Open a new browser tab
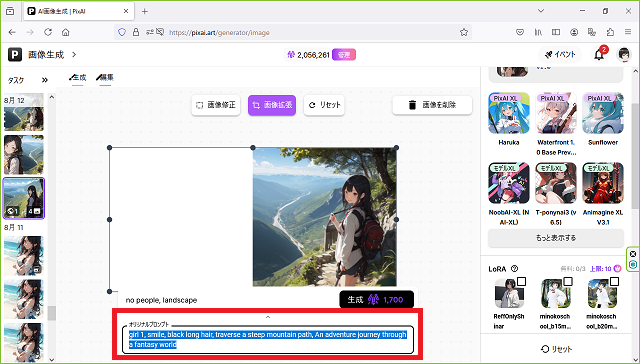This screenshot has width=640, height=364. tap(144, 11)
